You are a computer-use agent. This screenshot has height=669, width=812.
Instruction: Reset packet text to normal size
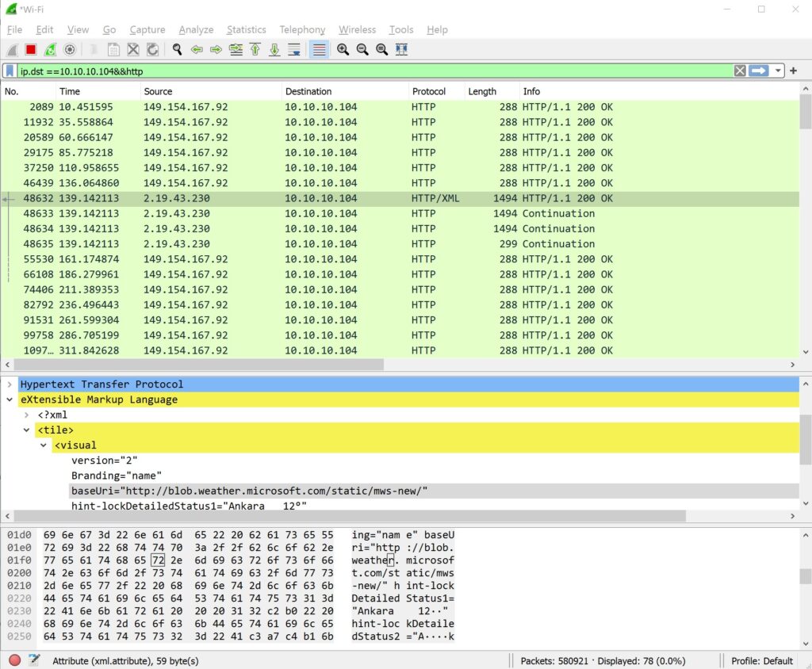pyautogui.click(x=381, y=50)
